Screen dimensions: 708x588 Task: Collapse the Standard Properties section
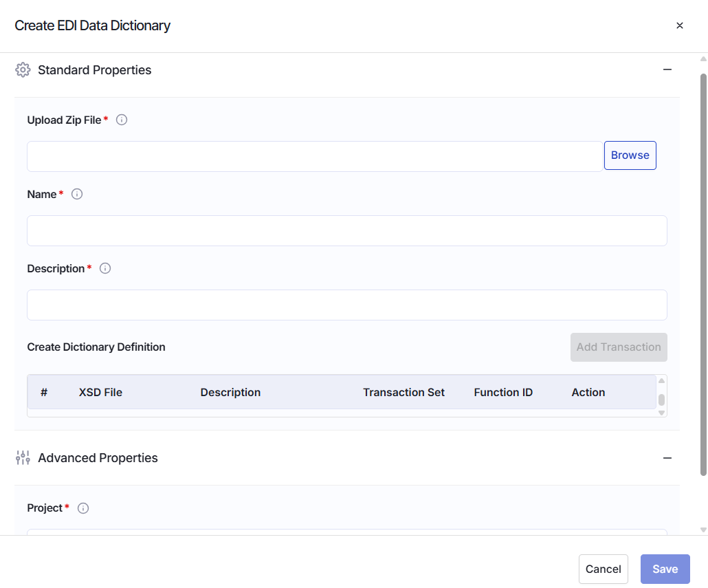click(667, 69)
